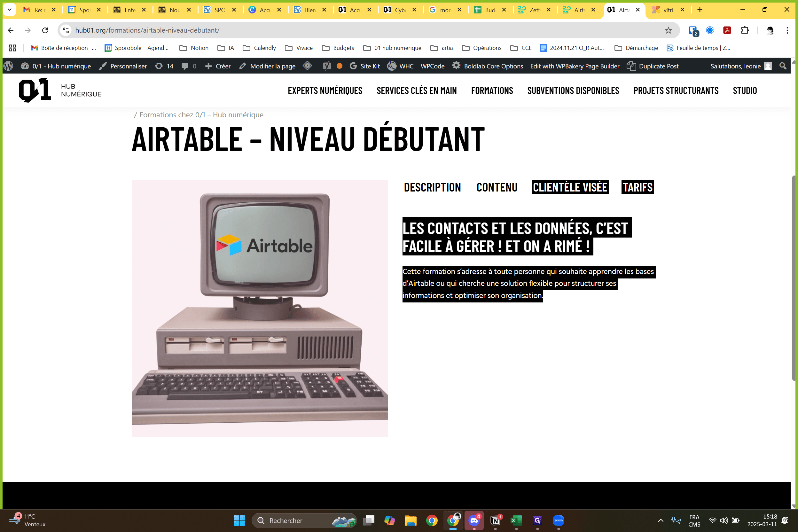Open the WPCode admin bar item
This screenshot has height=532, width=798.
(433, 66)
